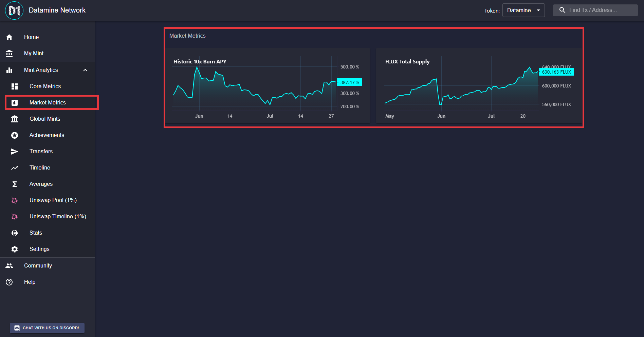Click the Stats chip icon
The width and height of the screenshot is (644, 337).
point(15,233)
